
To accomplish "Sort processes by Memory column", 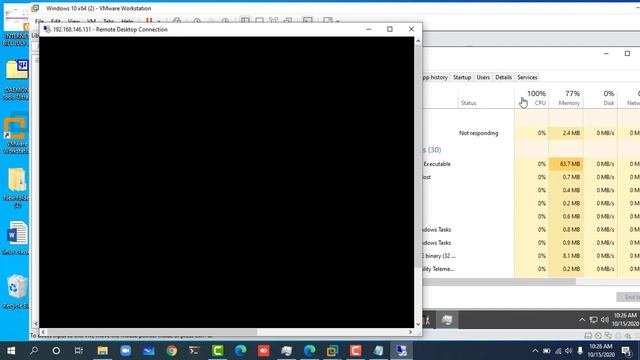I will coord(566,98).
